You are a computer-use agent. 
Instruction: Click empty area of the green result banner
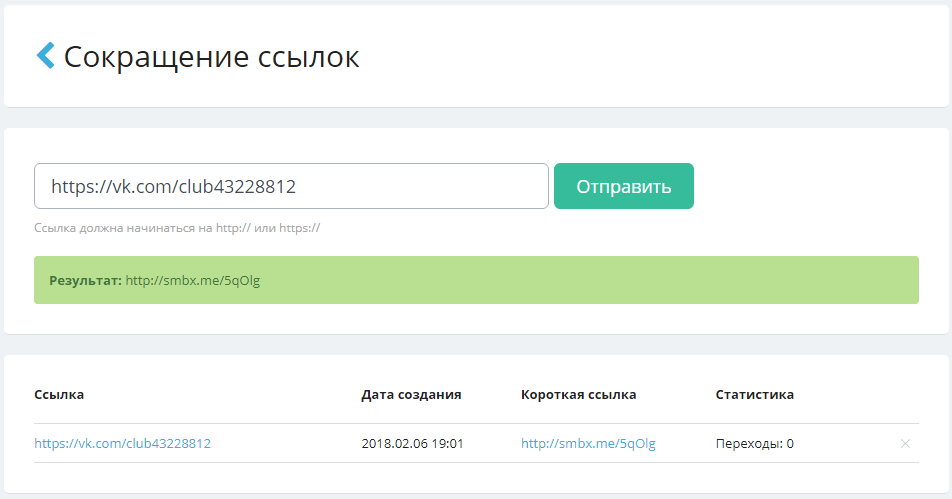tap(600, 281)
